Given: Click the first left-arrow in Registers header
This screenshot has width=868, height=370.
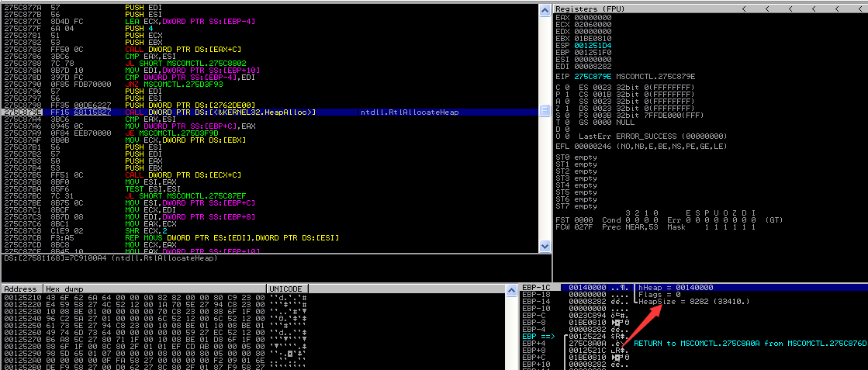Looking at the screenshot, I should click(x=745, y=9).
